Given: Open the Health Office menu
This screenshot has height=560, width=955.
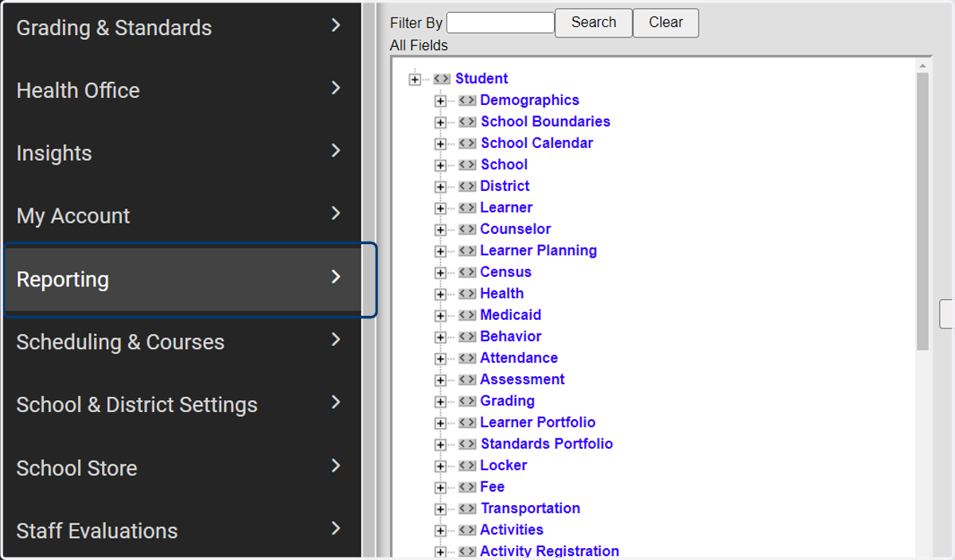Looking at the screenshot, I should (181, 91).
